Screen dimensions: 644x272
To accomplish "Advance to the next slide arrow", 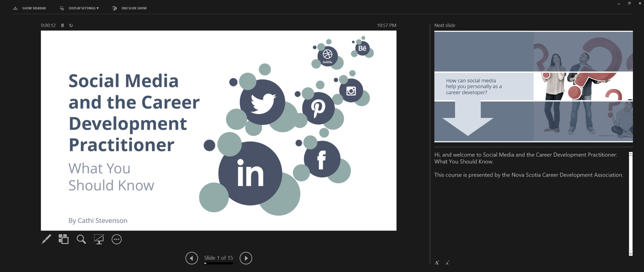I will 246,258.
